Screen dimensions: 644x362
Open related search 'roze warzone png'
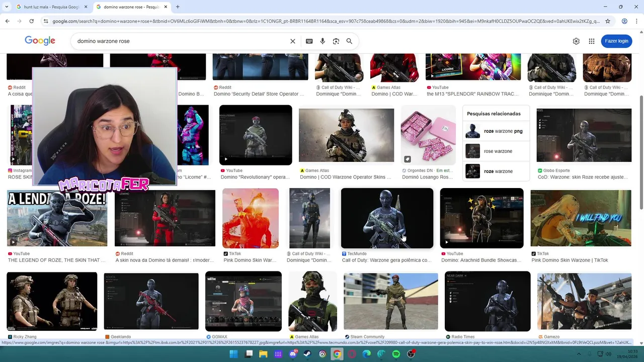pyautogui.click(x=497, y=131)
